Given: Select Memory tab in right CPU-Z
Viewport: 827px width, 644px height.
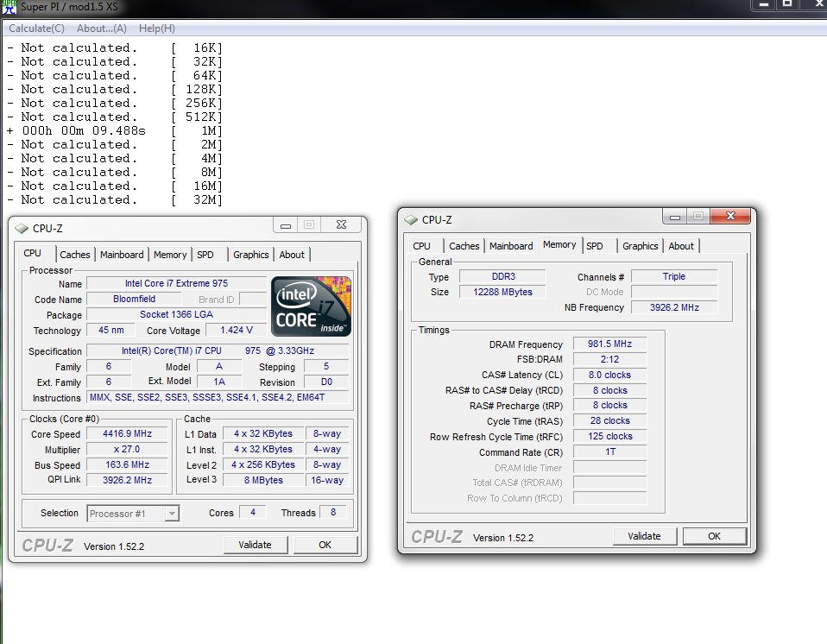Looking at the screenshot, I should pos(559,244).
